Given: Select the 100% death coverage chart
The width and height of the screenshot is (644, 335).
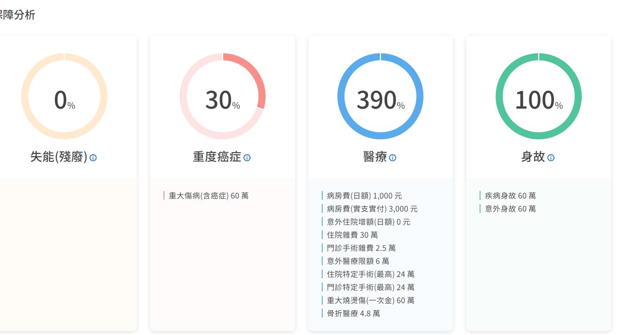Looking at the screenshot, I should click(x=538, y=96).
